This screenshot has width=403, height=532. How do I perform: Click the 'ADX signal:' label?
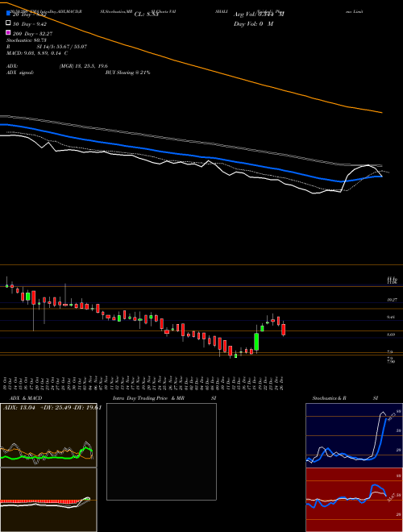pyautogui.click(x=20, y=73)
